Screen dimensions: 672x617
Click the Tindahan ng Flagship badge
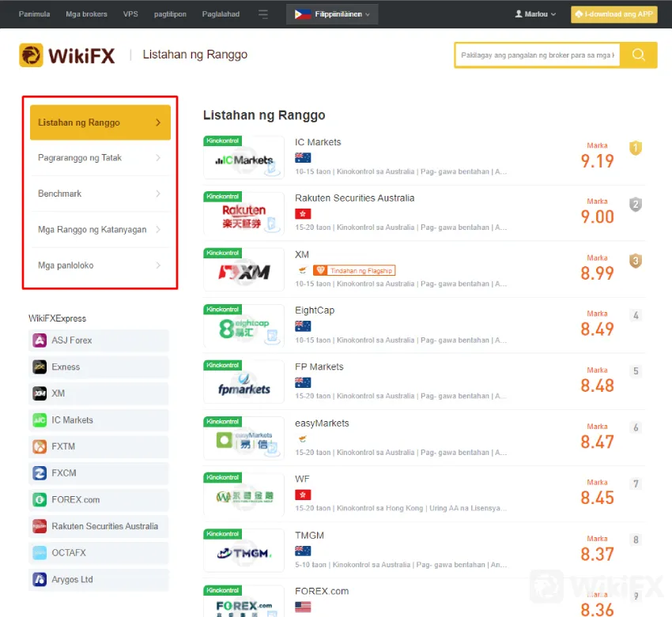(x=354, y=271)
